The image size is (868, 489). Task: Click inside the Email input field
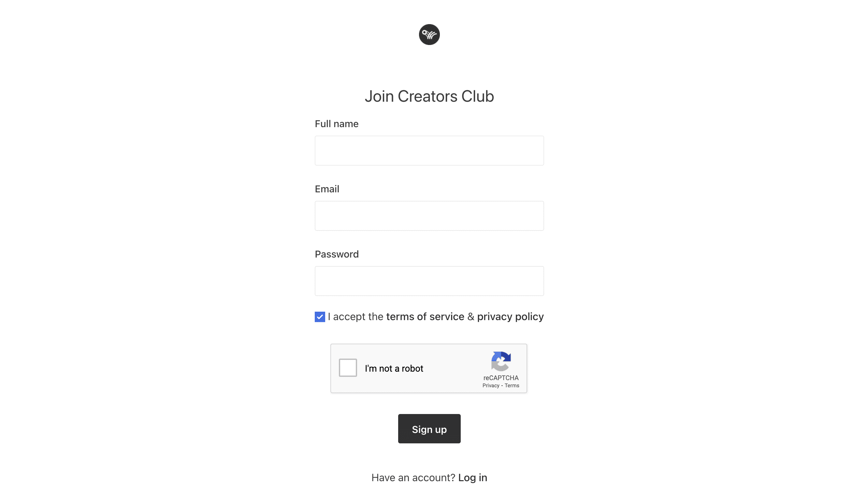[429, 215]
